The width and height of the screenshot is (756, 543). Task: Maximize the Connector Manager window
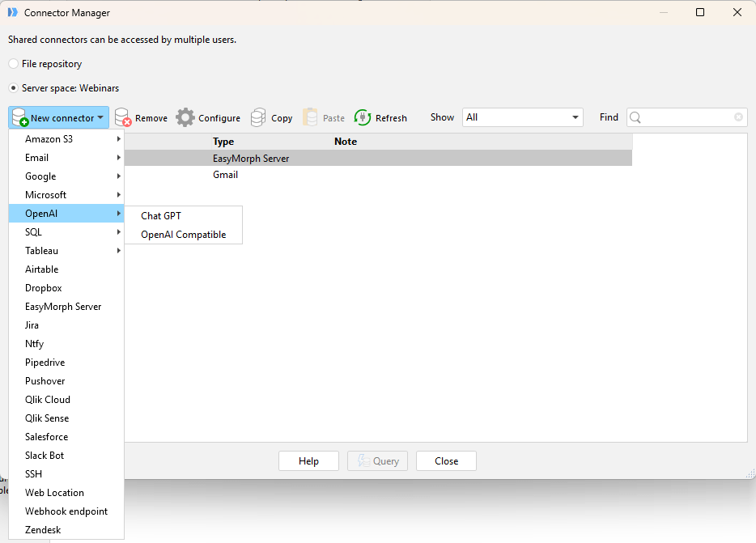[700, 12]
